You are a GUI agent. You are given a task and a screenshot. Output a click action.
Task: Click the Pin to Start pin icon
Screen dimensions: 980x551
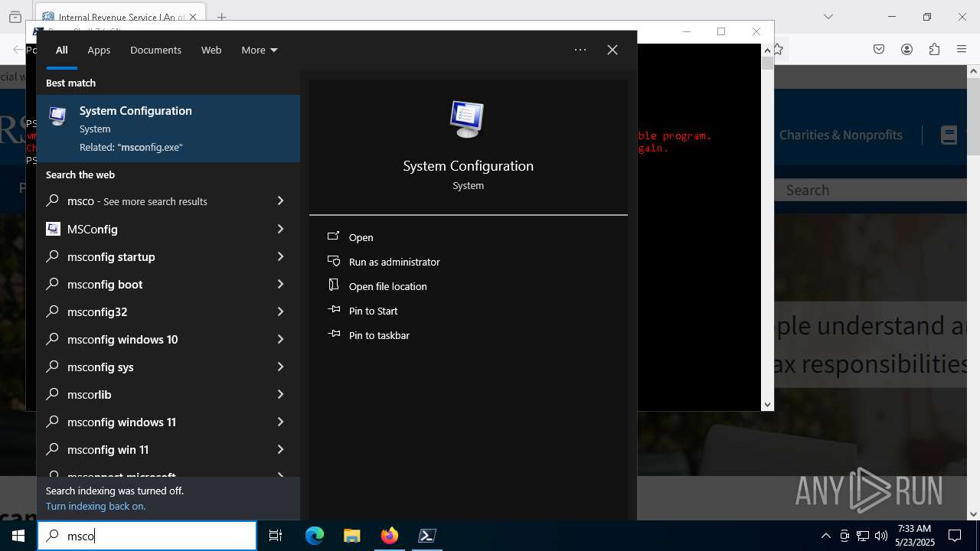click(333, 310)
